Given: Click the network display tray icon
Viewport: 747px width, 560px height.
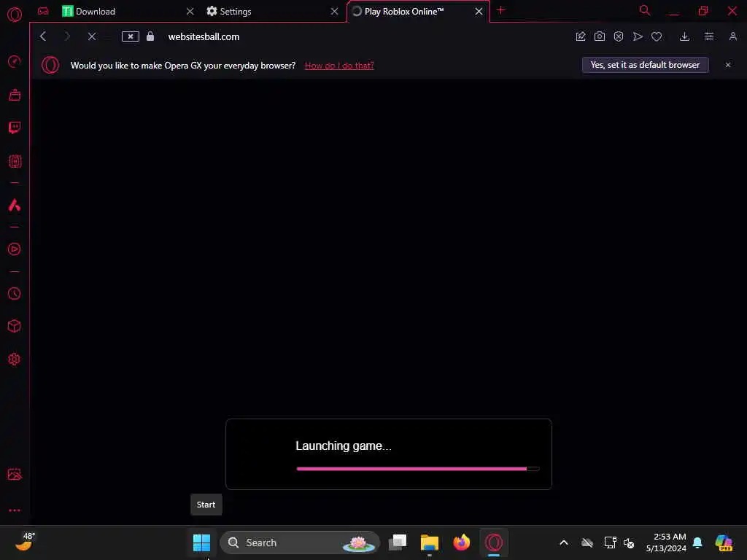Looking at the screenshot, I should (x=611, y=542).
